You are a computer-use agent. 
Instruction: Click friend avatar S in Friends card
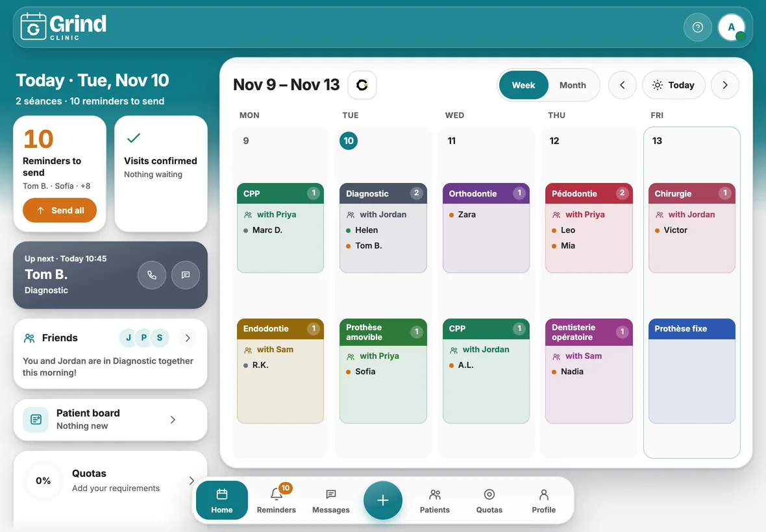pyautogui.click(x=160, y=338)
